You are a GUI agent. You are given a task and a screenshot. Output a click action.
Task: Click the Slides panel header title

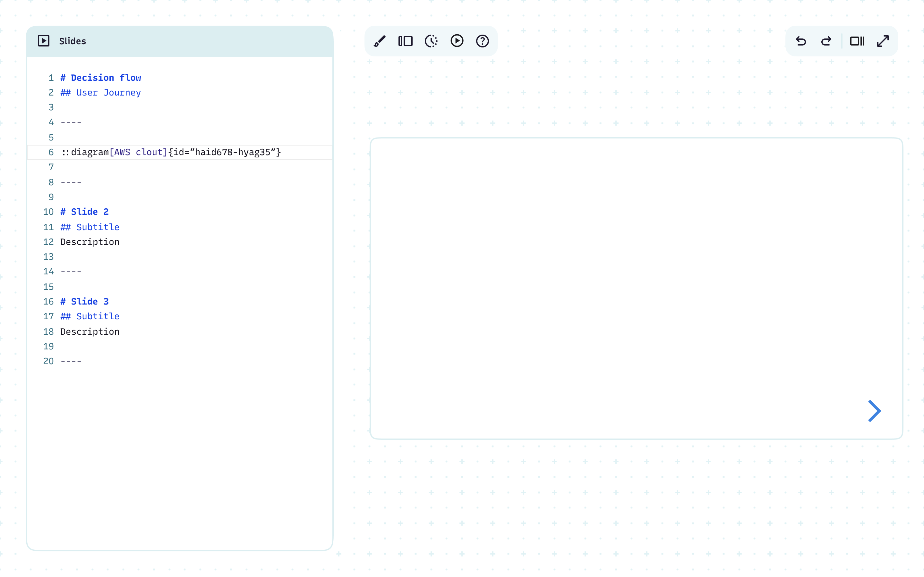[x=73, y=41]
